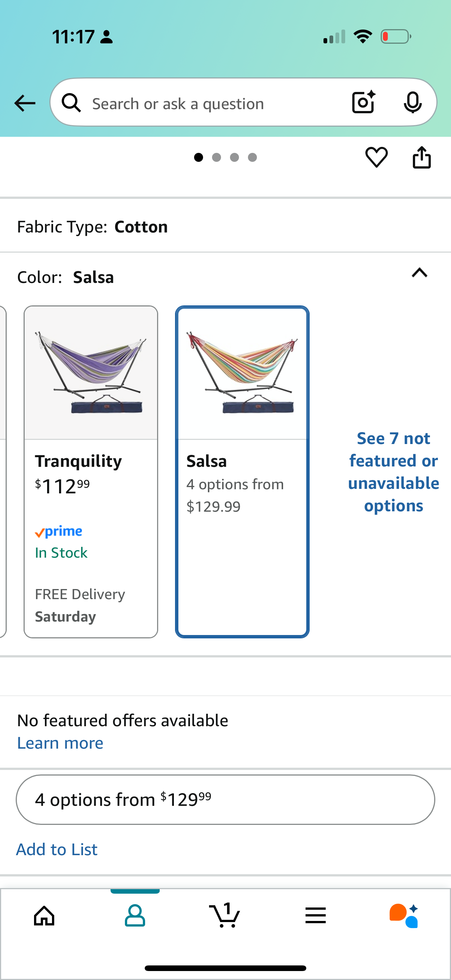Screen dimensions: 451x980
Task: Tap the heart wishlist icon
Action: click(377, 157)
